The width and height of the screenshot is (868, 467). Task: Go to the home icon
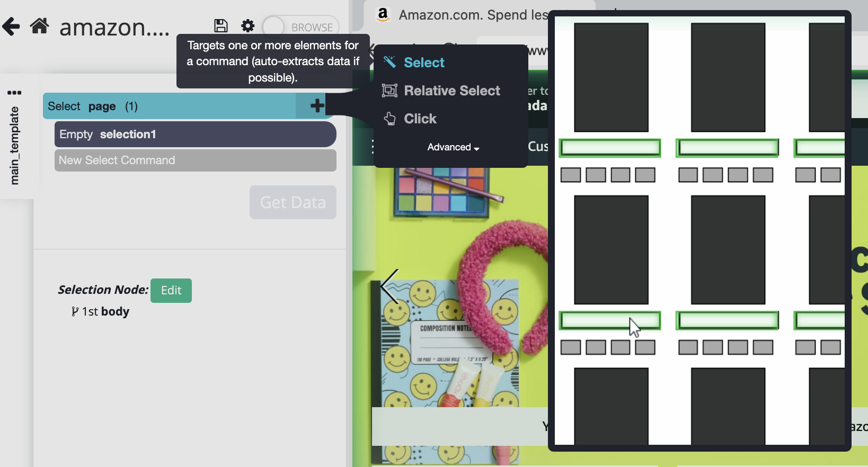[39, 26]
